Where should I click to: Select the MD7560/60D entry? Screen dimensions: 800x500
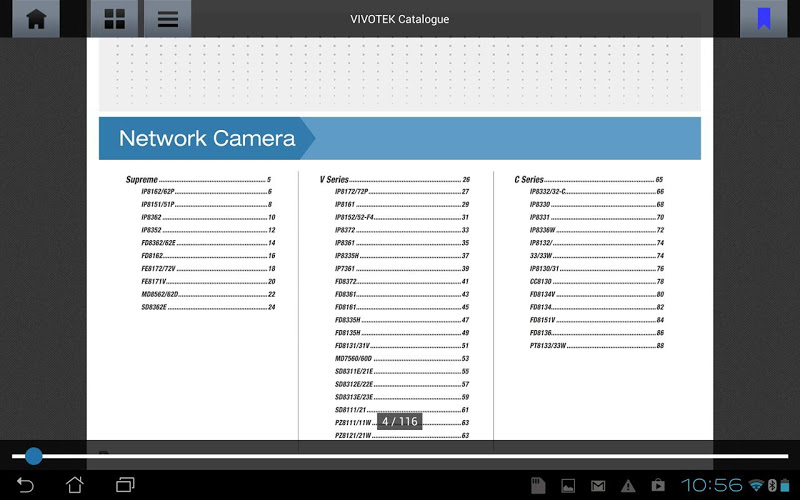(x=402, y=359)
